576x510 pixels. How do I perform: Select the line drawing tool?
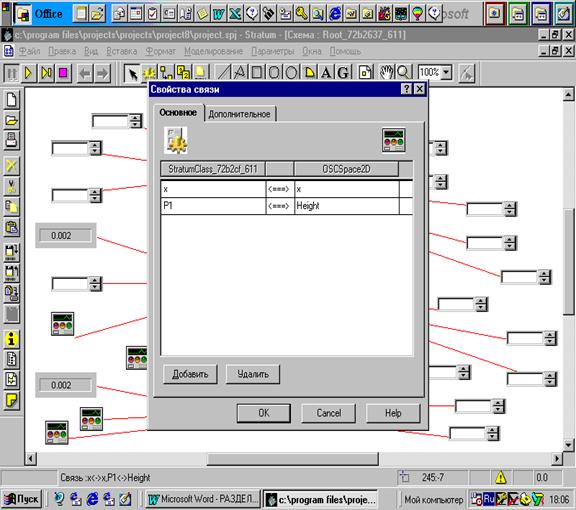coord(223,73)
